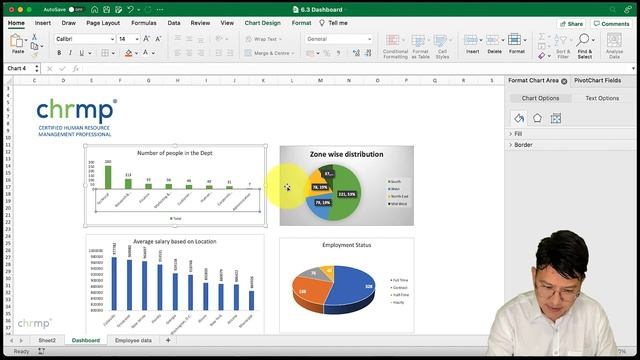Open the Page Layout ribbon tab
The width and height of the screenshot is (640, 360).
coord(103,23)
